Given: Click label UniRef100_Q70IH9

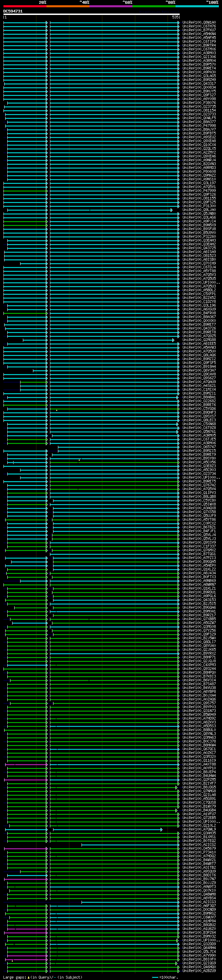Looking at the screenshot, I should (199, 263).
